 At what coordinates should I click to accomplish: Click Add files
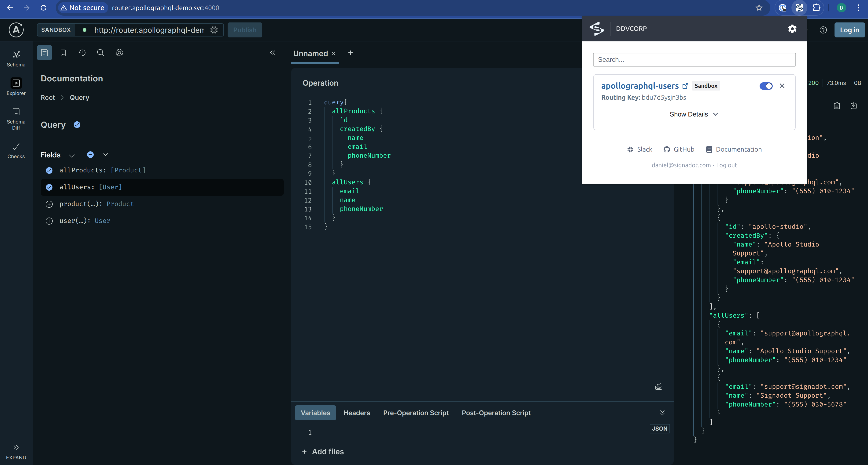(x=323, y=451)
